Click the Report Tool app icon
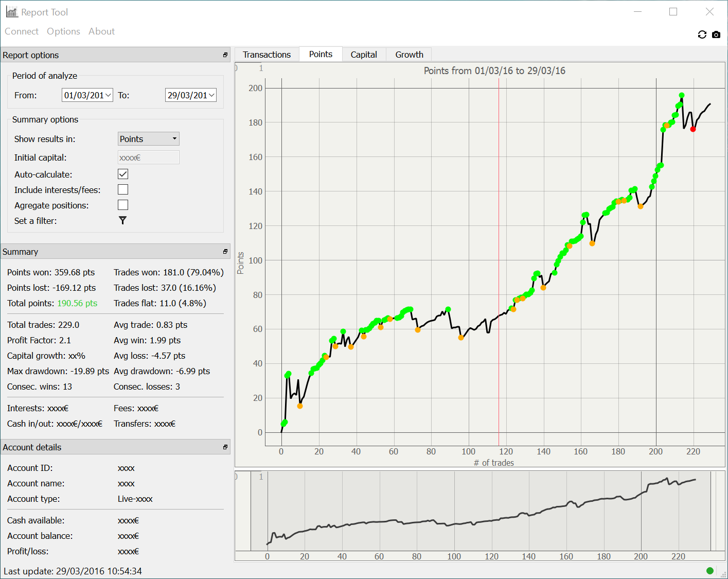The image size is (728, 579). pos(12,12)
